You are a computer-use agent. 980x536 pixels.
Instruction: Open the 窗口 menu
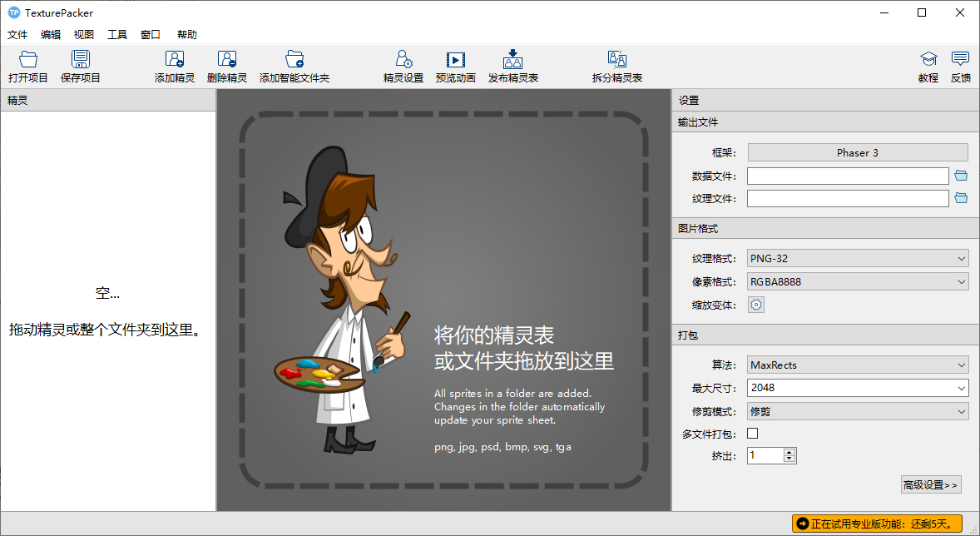pos(151,34)
